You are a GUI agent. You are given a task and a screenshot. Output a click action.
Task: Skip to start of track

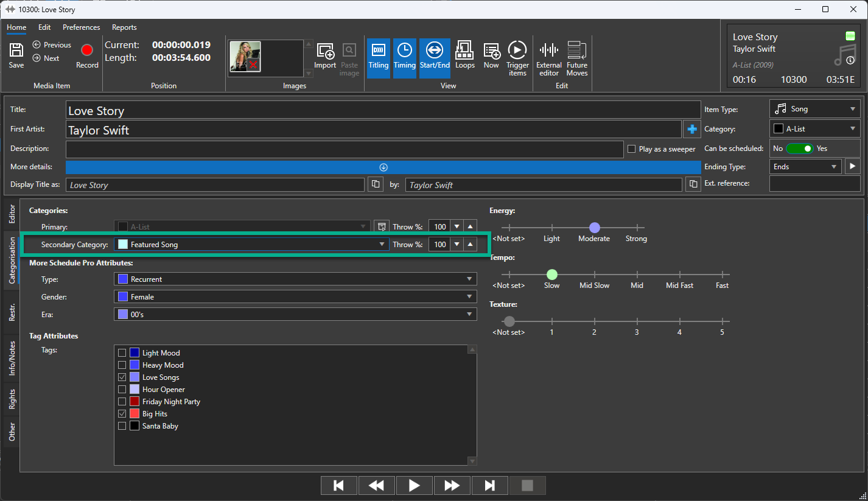(339, 485)
